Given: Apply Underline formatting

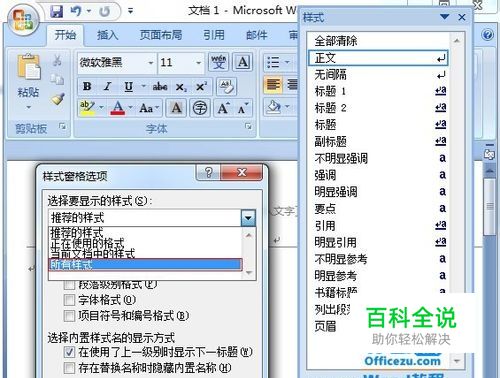Looking at the screenshot, I should point(128,86).
